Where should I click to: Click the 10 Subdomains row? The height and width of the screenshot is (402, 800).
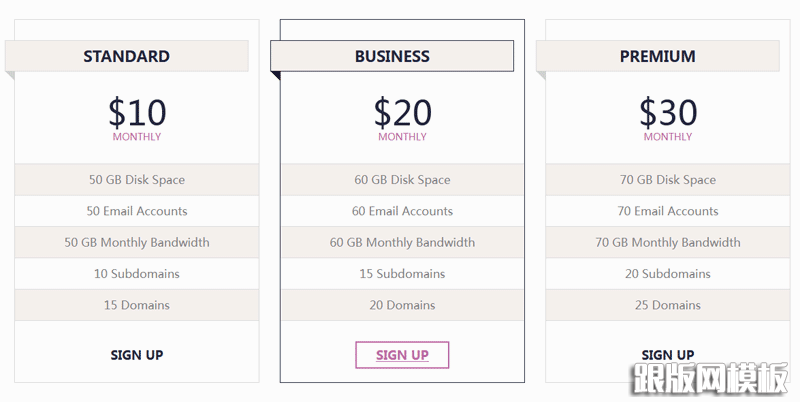tap(137, 274)
